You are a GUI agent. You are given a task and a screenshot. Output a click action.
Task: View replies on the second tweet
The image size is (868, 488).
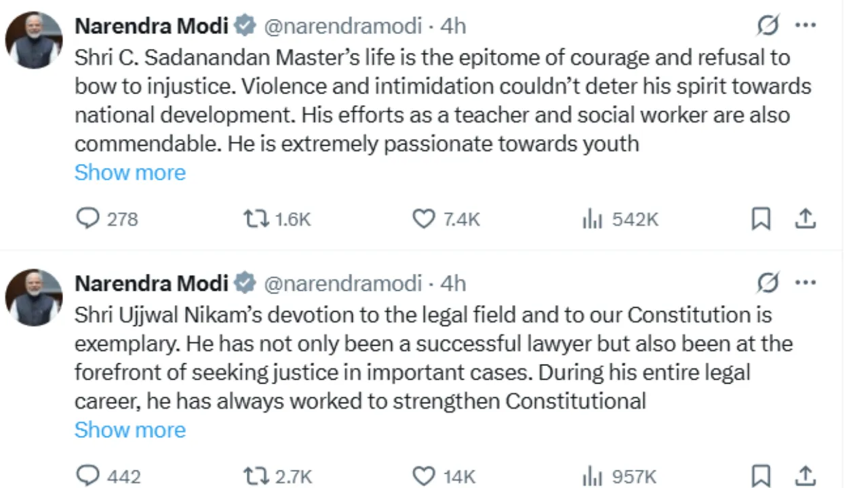click(x=88, y=476)
